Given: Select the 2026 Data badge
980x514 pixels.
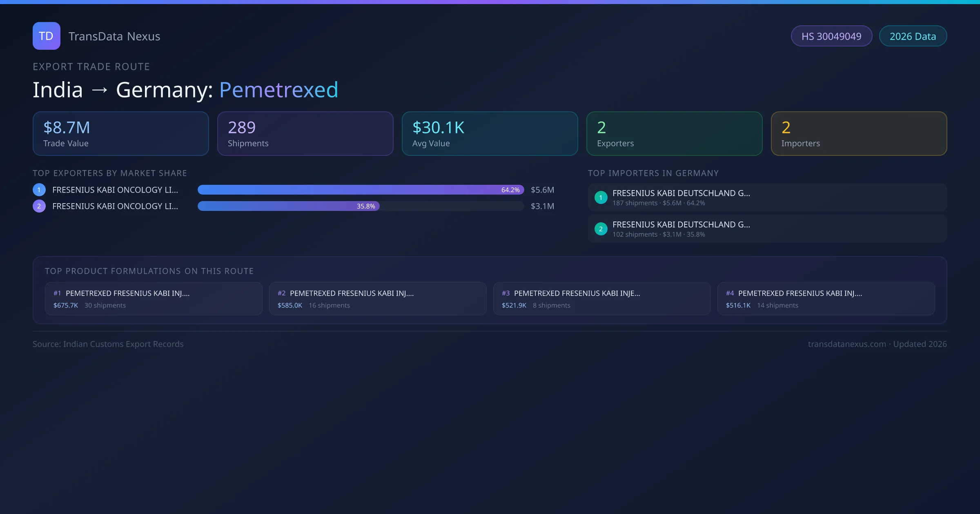Looking at the screenshot, I should pos(913,36).
